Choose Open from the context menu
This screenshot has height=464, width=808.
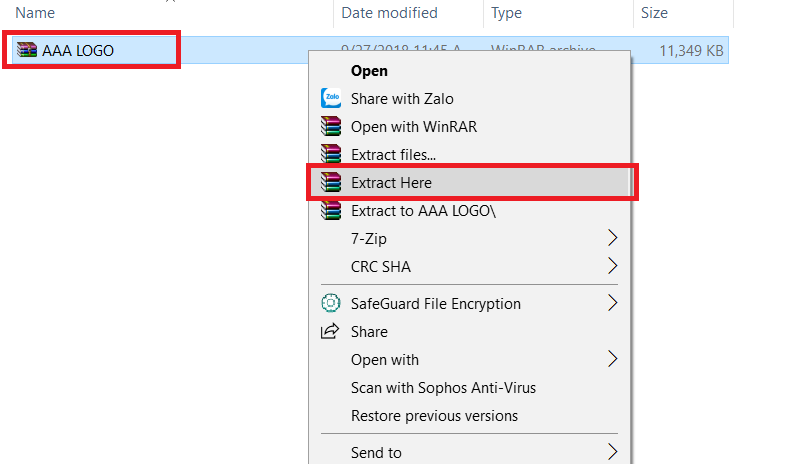click(369, 71)
